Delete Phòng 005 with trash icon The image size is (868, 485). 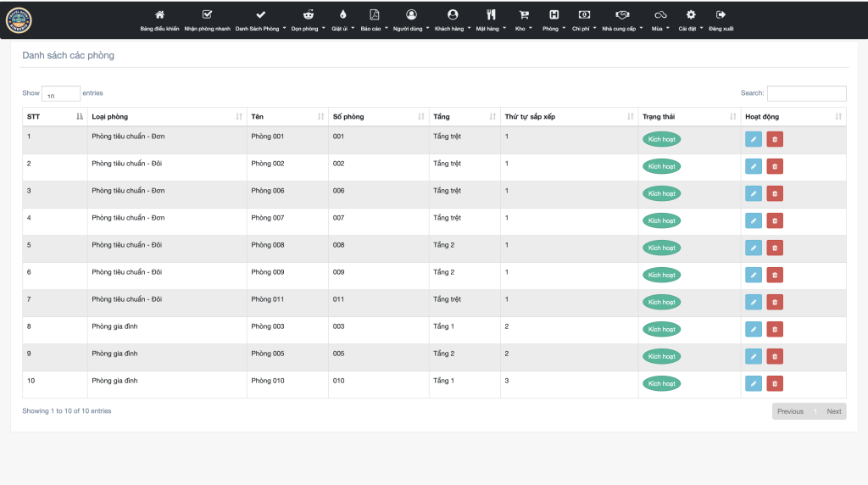point(775,357)
